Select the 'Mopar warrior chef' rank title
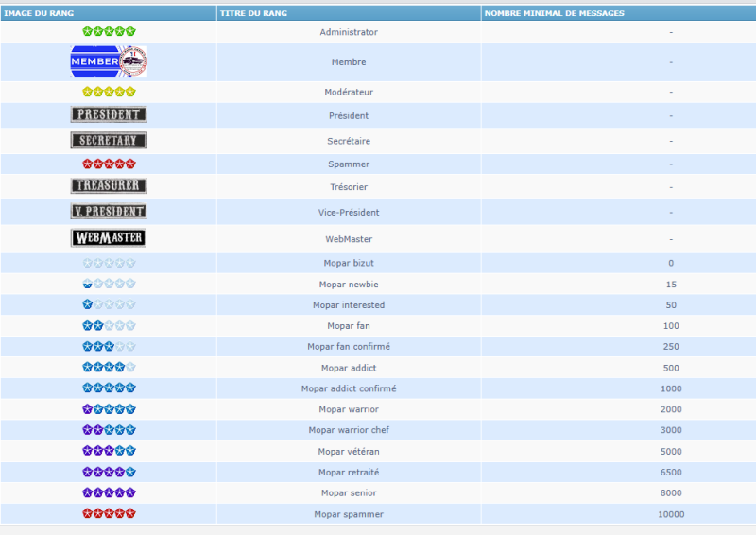This screenshot has width=756, height=535. [349, 430]
